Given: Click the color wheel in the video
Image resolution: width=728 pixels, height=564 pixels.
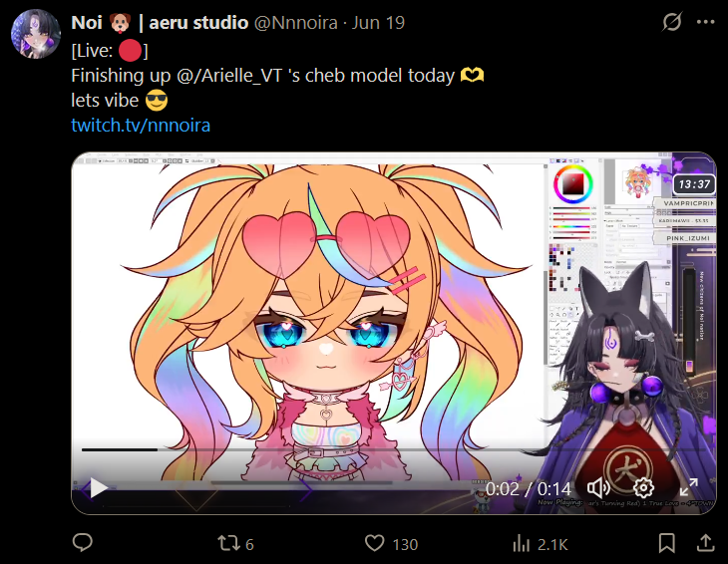Looking at the screenshot, I should 573,184.
